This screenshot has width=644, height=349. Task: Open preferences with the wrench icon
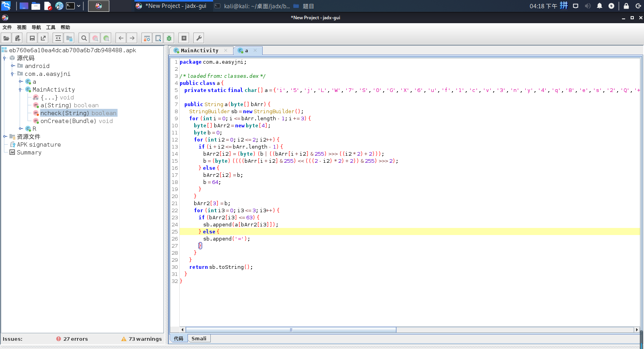pyautogui.click(x=199, y=38)
